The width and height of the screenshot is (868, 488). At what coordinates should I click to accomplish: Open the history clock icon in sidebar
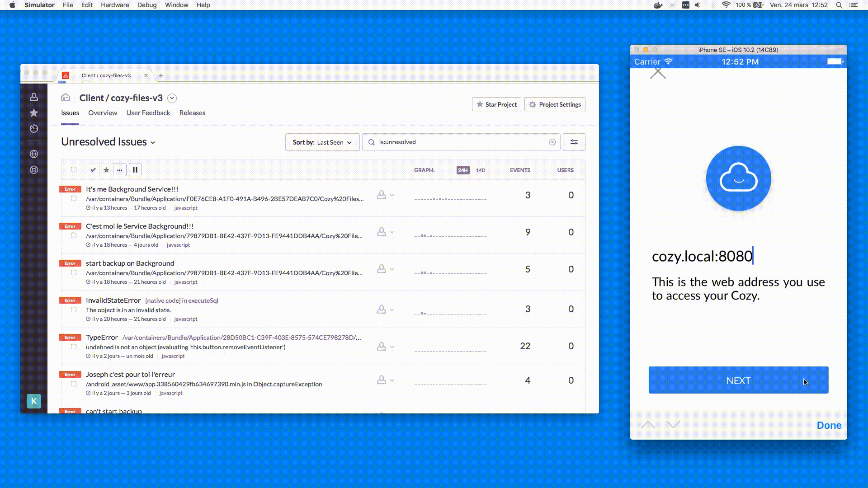[x=33, y=129]
